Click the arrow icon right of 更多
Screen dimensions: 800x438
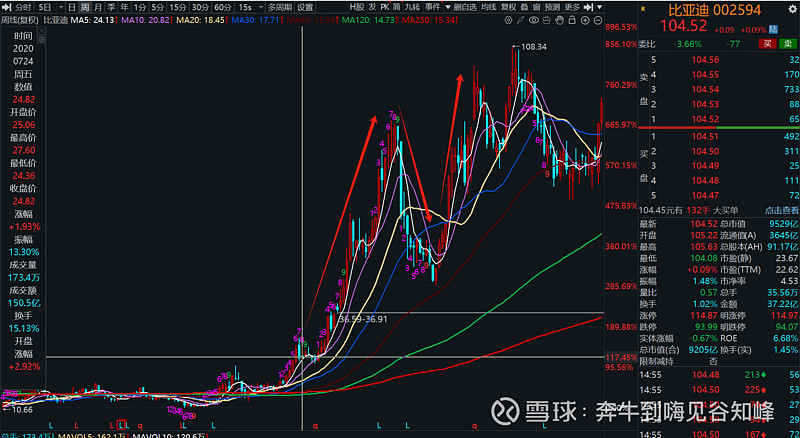click(588, 7)
